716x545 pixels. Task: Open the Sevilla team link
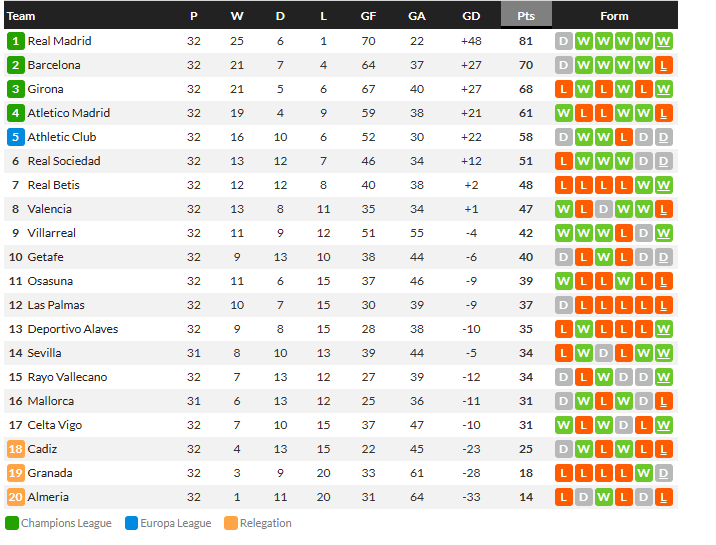coord(44,353)
